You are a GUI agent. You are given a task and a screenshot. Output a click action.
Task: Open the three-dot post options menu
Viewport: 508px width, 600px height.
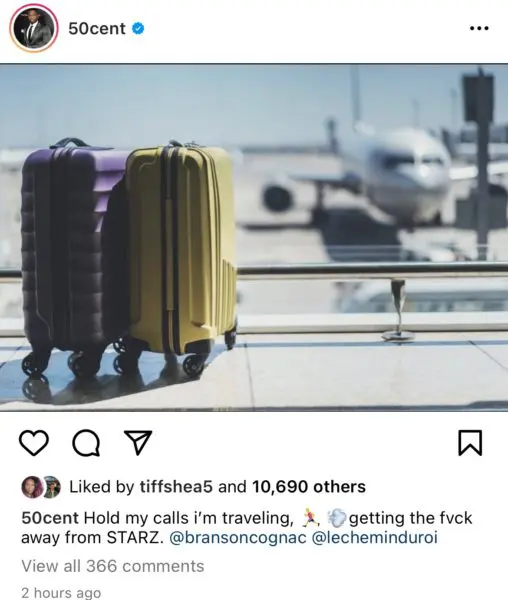coord(479,28)
